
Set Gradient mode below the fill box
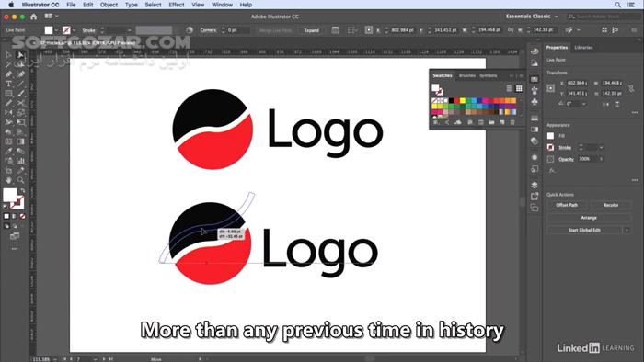click(x=15, y=216)
